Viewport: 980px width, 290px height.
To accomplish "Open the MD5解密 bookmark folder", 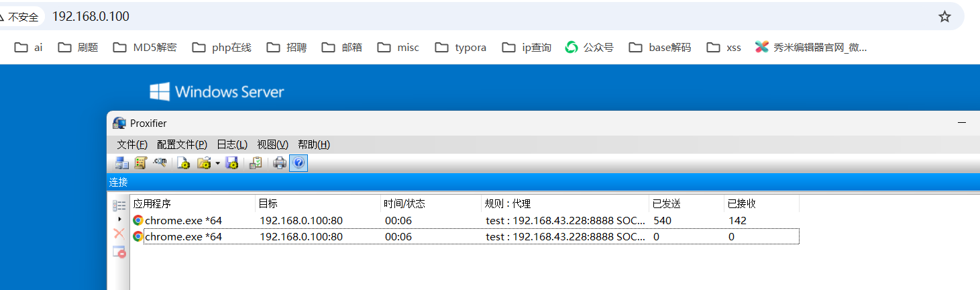I will tap(145, 47).
